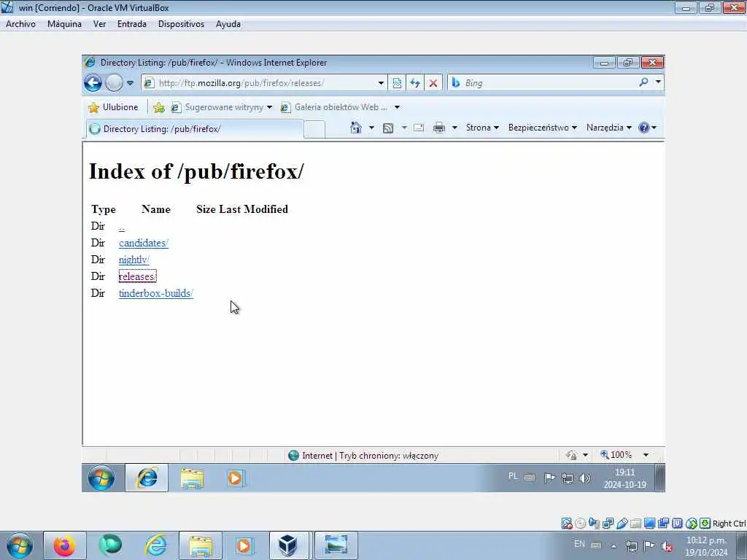Screen dimensions: 747x560
Task: Click the VirtualBox USB status icon
Action: (622, 524)
